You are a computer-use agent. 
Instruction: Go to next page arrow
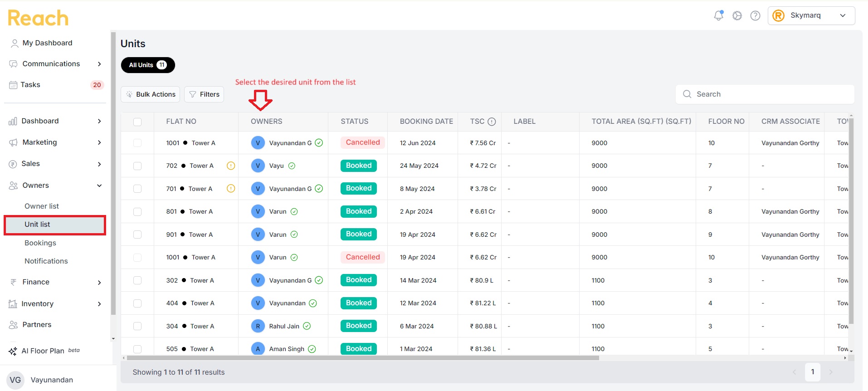click(x=831, y=372)
